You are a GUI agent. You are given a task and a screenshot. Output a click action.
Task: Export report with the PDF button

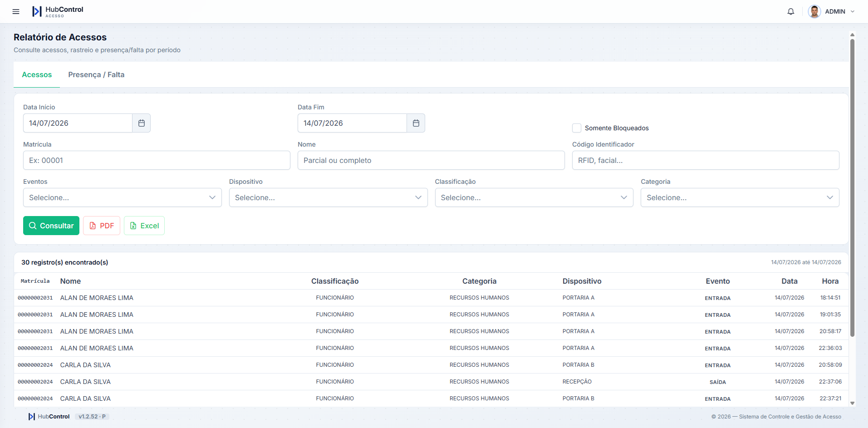(x=102, y=226)
